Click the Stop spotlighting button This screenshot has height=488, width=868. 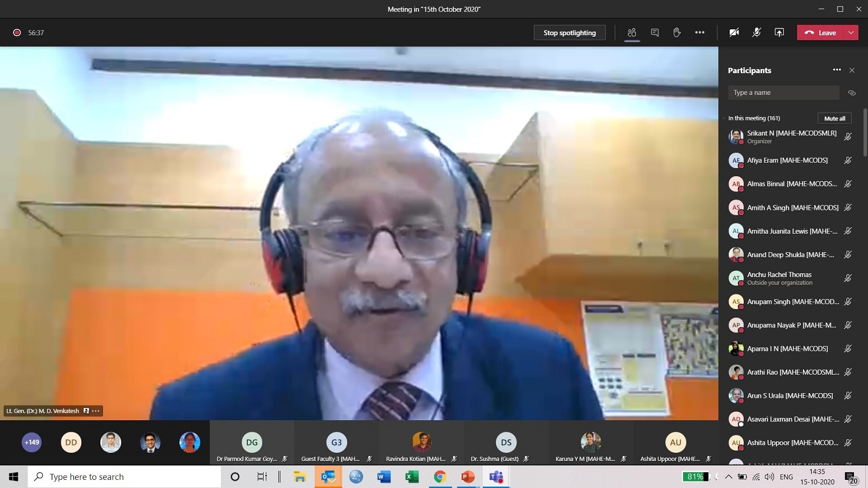(569, 33)
